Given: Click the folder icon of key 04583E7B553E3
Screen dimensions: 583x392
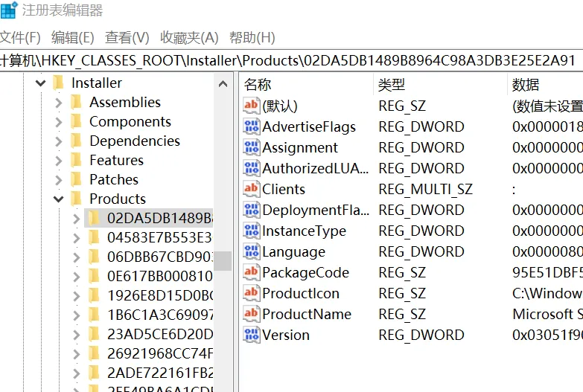Looking at the screenshot, I should point(94,237).
